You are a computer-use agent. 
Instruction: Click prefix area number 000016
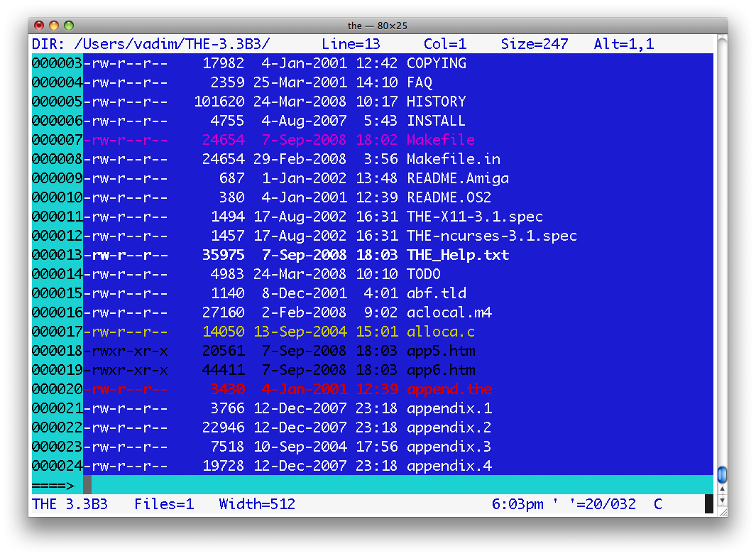(57, 312)
